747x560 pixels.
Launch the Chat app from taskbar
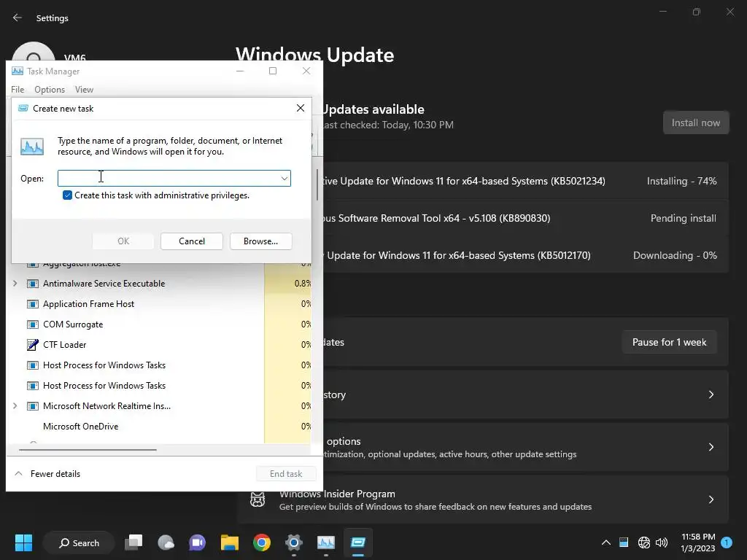point(197,542)
